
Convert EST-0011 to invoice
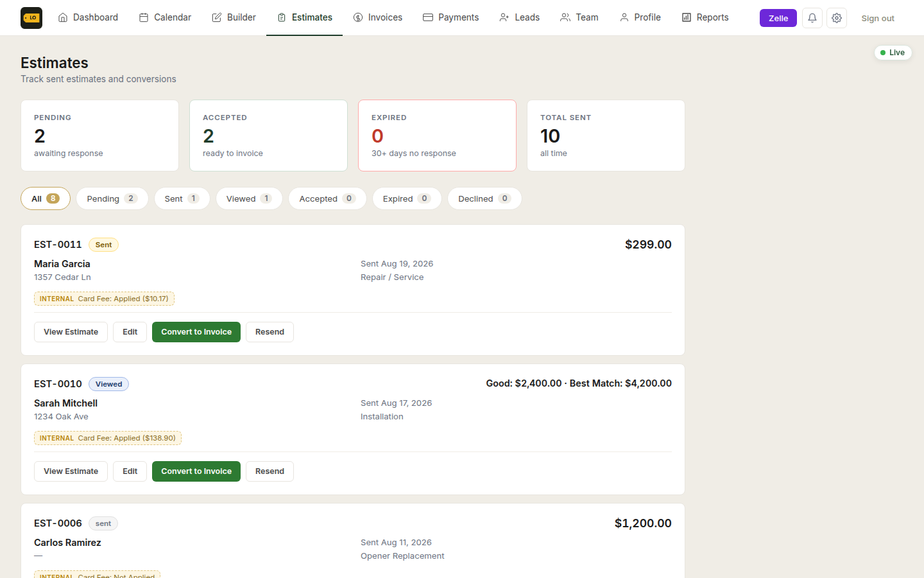coord(196,332)
